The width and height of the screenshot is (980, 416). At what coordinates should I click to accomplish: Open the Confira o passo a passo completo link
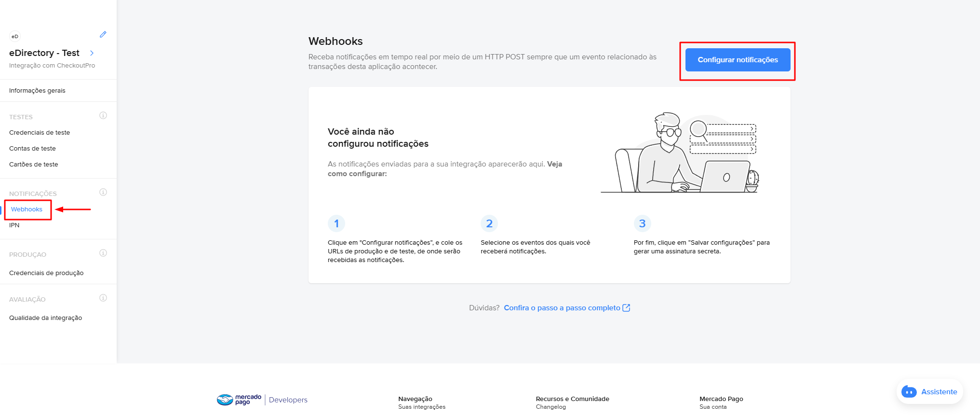point(562,308)
